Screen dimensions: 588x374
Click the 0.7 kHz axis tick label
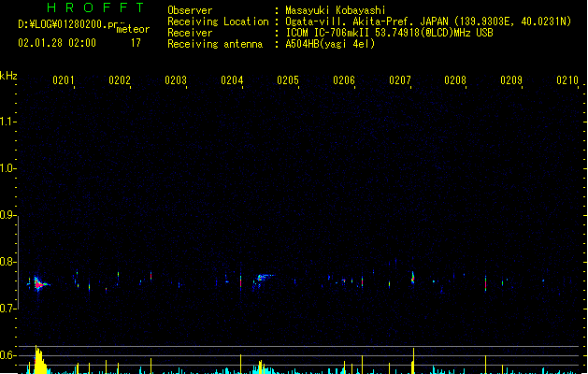(7, 309)
